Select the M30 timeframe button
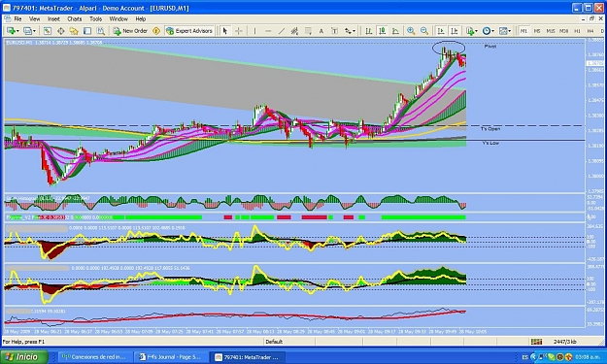Screen dimensions: 607x364 (564, 31)
